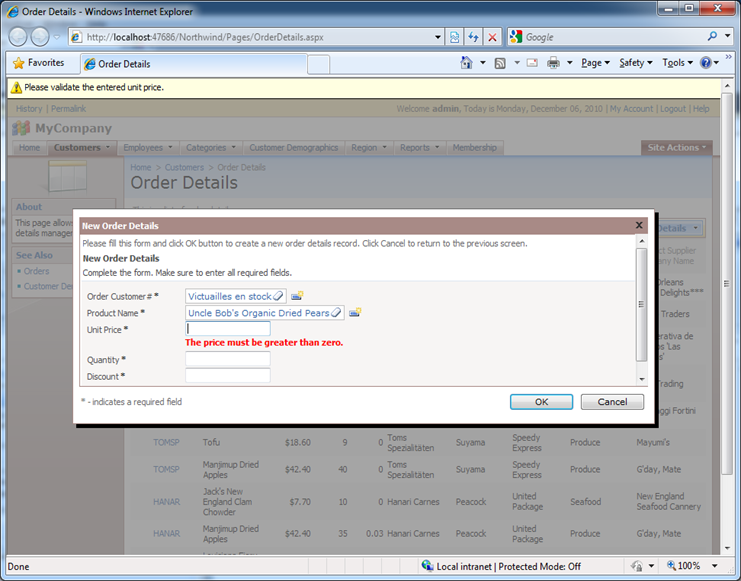Click the Cancel button
This screenshot has height=581, width=741.
pyautogui.click(x=612, y=402)
